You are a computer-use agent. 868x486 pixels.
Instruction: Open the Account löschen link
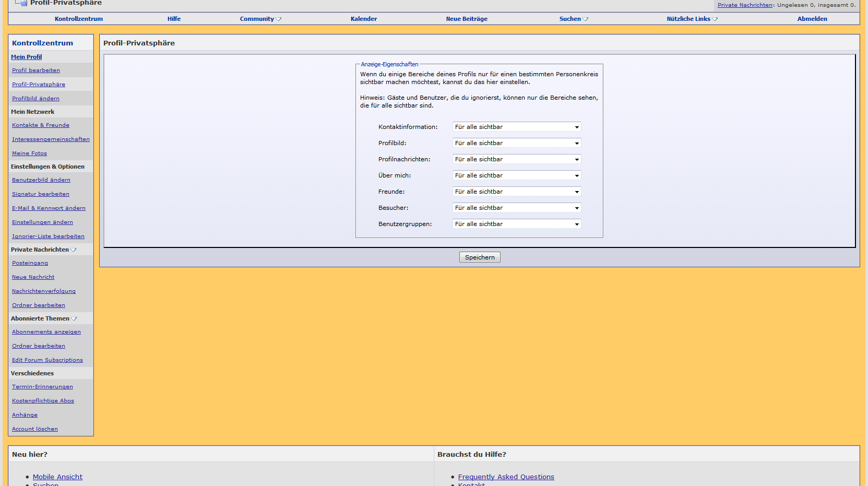click(x=35, y=429)
